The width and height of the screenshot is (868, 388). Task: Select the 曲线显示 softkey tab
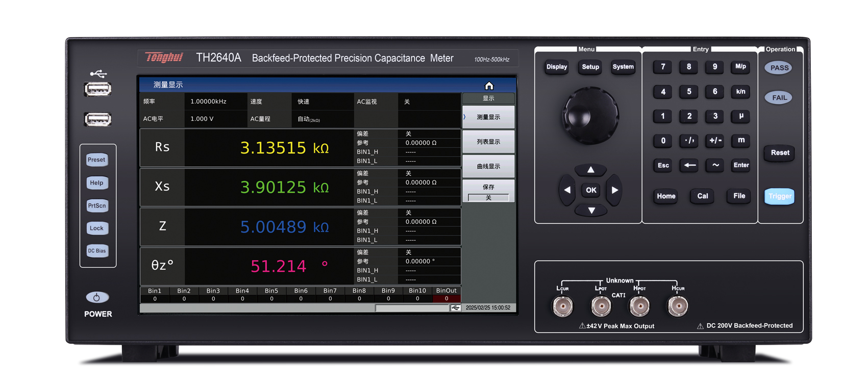(488, 167)
